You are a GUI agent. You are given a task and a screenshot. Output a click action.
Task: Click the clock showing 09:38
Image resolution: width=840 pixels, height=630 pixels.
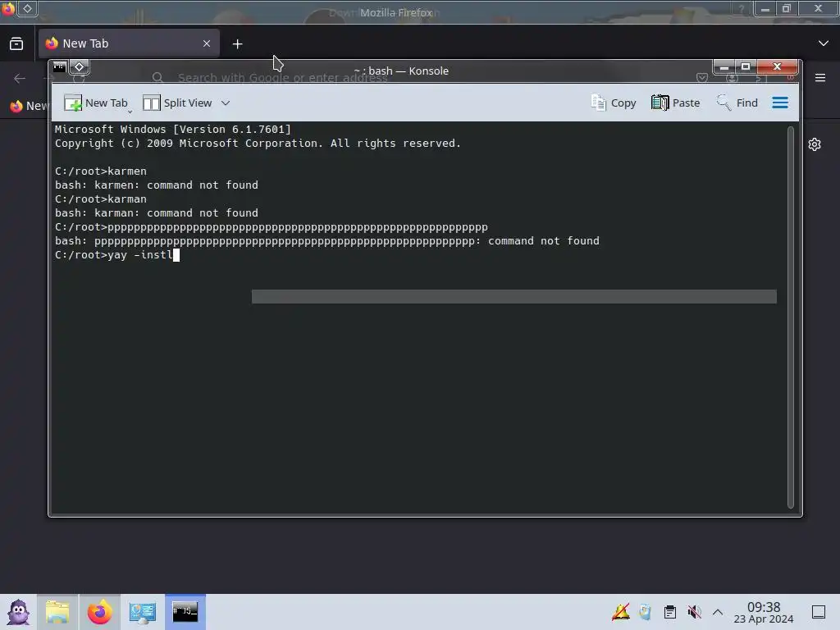point(764,612)
